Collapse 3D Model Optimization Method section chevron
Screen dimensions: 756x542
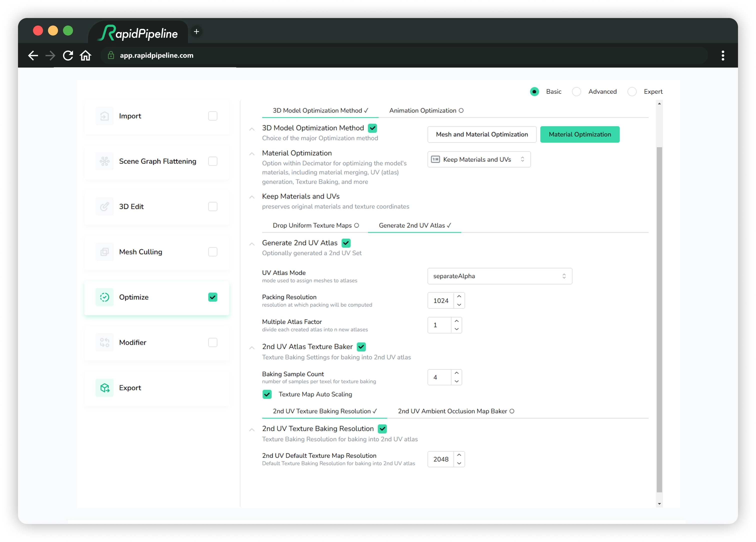pos(252,129)
